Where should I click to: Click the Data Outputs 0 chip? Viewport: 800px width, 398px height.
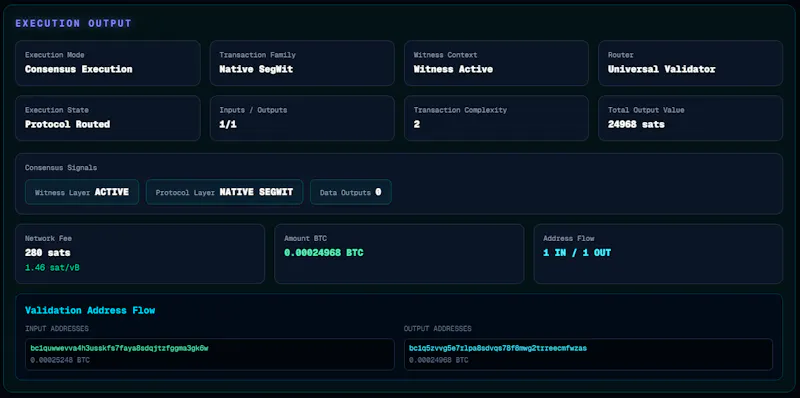pyautogui.click(x=351, y=192)
